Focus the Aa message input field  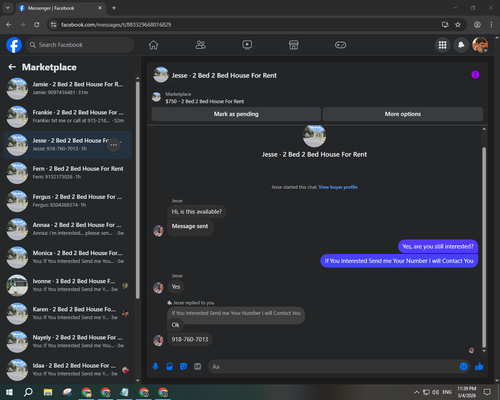[333, 367]
